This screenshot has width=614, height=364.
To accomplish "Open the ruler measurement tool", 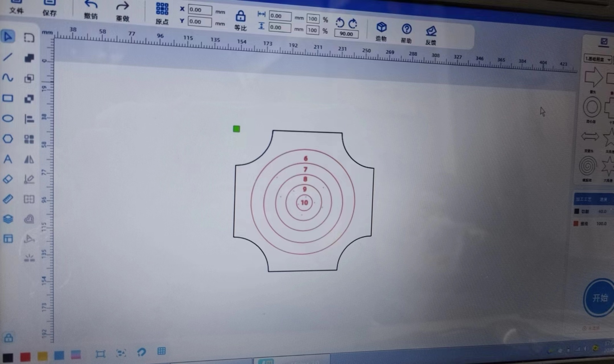I will pos(8,199).
